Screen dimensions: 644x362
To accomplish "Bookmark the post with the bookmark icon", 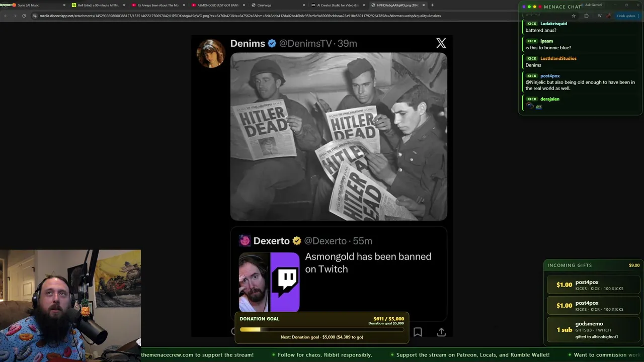I will 418,332.
